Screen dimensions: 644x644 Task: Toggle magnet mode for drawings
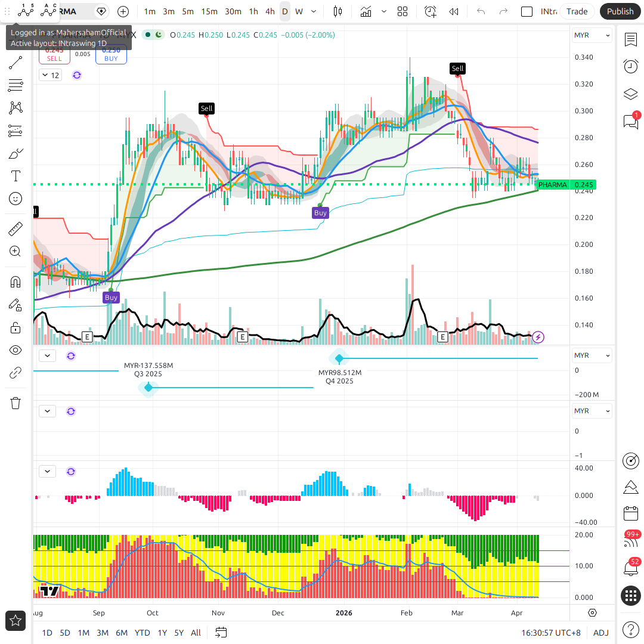[16, 282]
